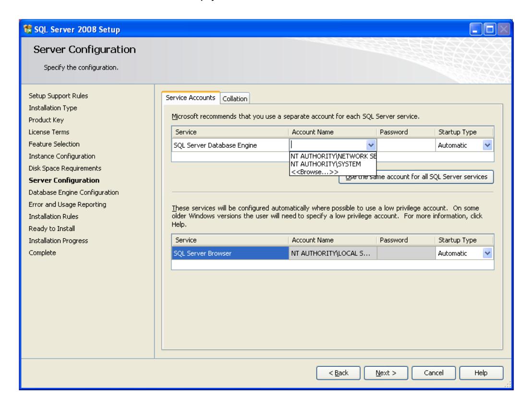This screenshot has width=532, height=409.
Task: Click Use the same account for all services
Action: pos(416,177)
